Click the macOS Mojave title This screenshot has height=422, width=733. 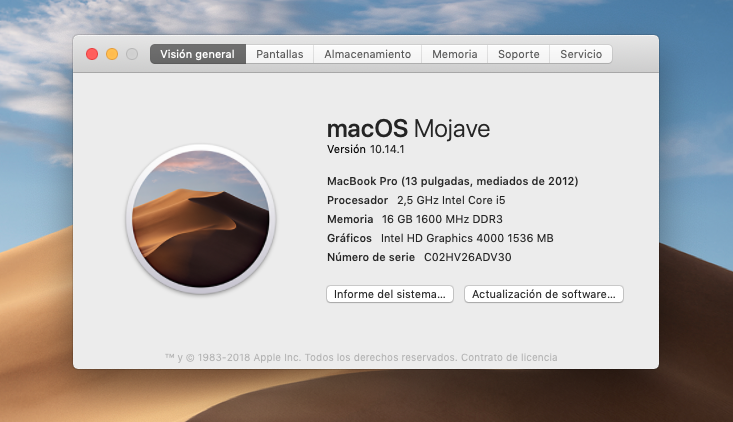coord(408,129)
